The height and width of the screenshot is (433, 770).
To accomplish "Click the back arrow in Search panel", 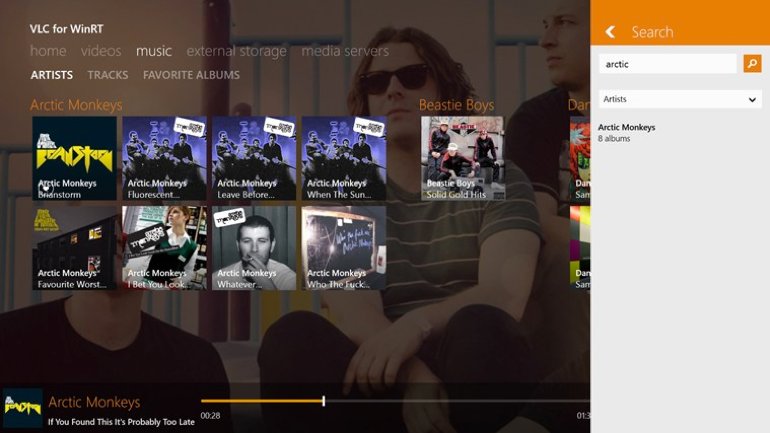I will click(610, 32).
